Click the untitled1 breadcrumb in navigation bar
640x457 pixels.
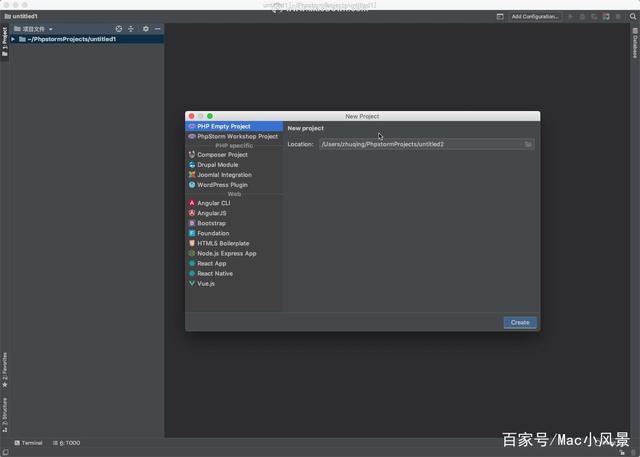point(21,16)
